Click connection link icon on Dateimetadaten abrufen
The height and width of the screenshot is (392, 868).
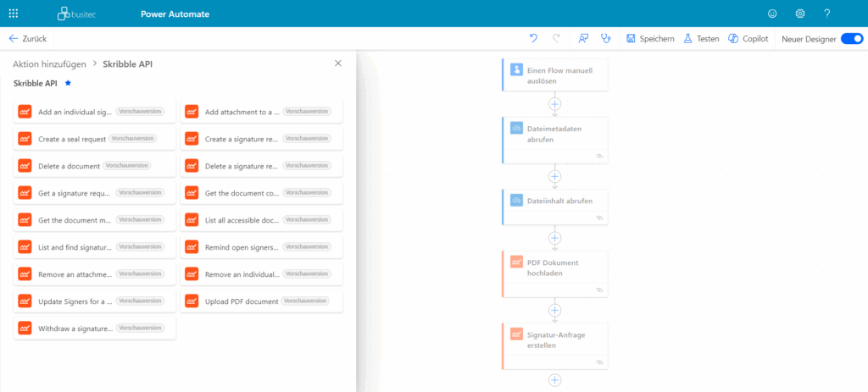click(599, 157)
